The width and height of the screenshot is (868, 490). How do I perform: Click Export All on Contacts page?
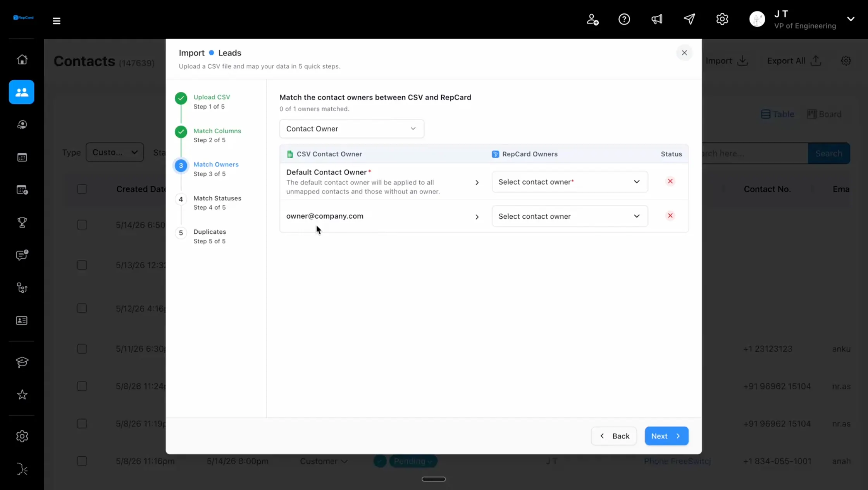point(794,61)
